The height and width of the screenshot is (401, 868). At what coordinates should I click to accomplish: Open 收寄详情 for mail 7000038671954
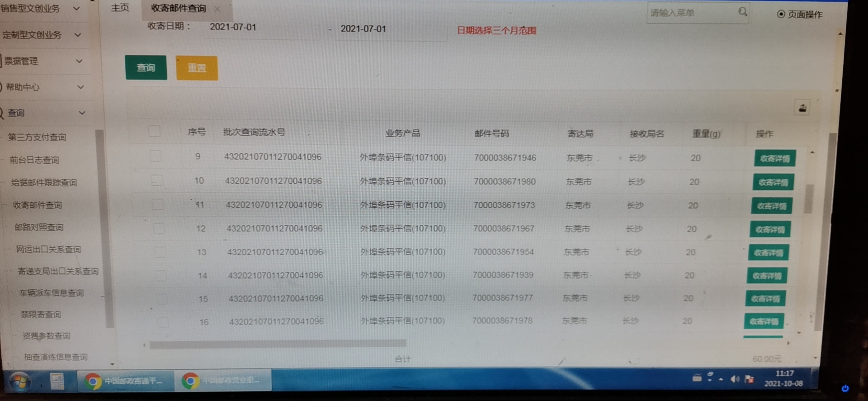[x=769, y=252]
